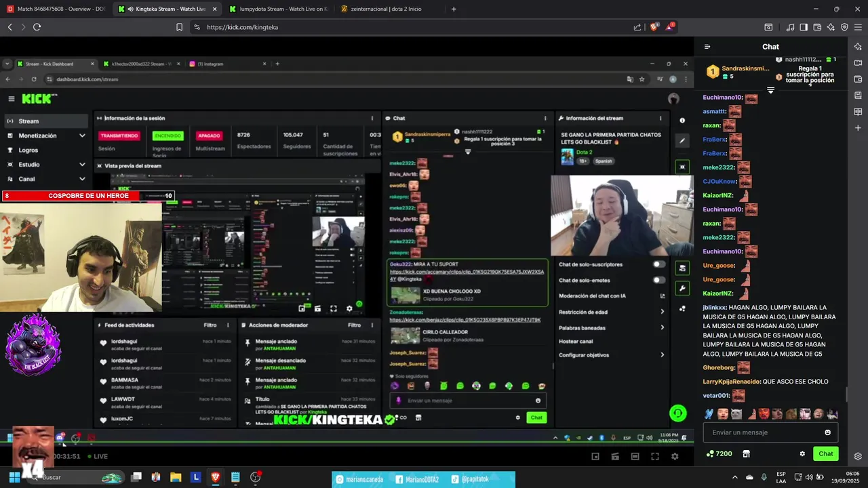Viewport: 868px width, 488px height.
Task: Open the reading list icon in the sidebar
Action: 858,112
